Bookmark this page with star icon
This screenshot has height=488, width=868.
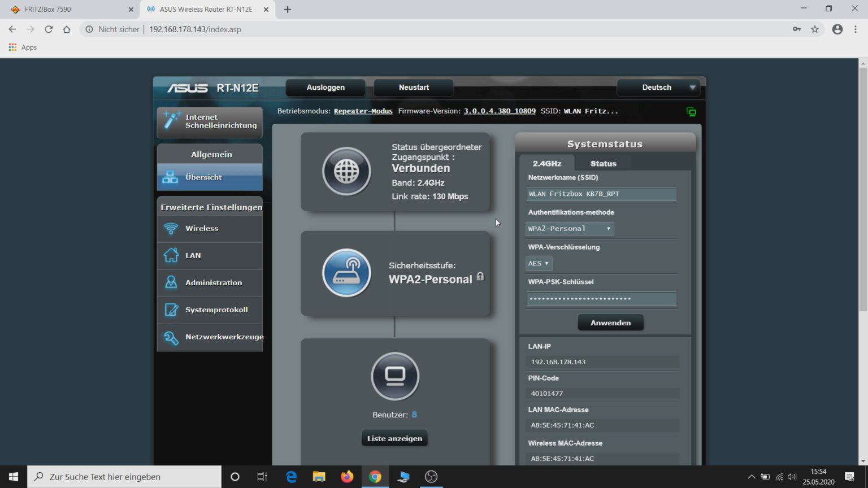click(x=815, y=29)
